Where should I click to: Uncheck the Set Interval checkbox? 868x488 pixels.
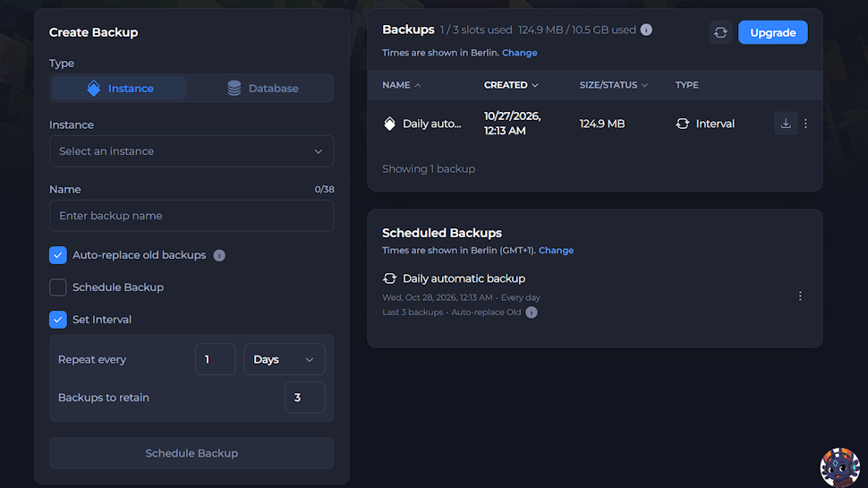tap(58, 320)
